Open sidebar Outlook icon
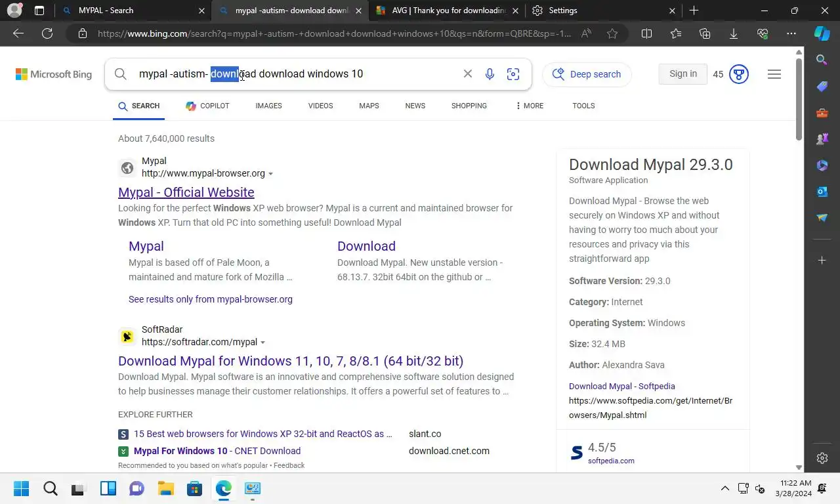The height and width of the screenshot is (504, 840). click(x=822, y=192)
